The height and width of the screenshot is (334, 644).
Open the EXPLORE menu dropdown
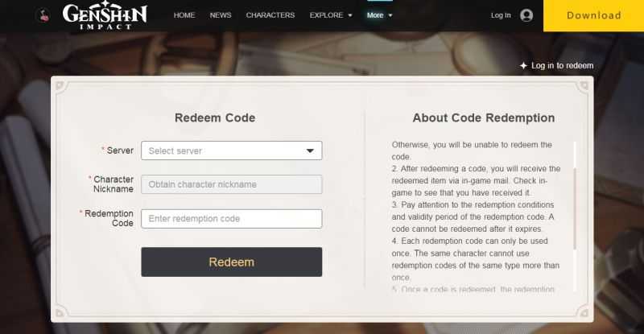click(331, 15)
